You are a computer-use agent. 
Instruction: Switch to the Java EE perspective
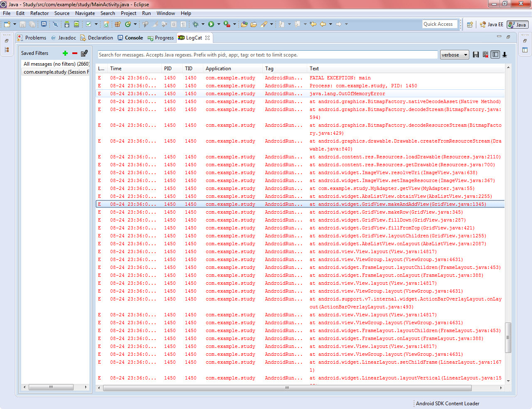click(492, 25)
